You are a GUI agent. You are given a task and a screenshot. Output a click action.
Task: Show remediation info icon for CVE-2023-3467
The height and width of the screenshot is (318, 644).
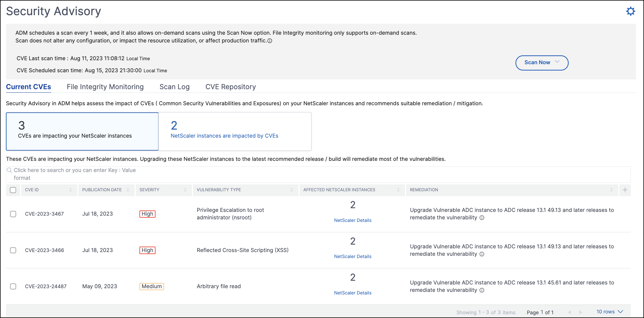(482, 218)
